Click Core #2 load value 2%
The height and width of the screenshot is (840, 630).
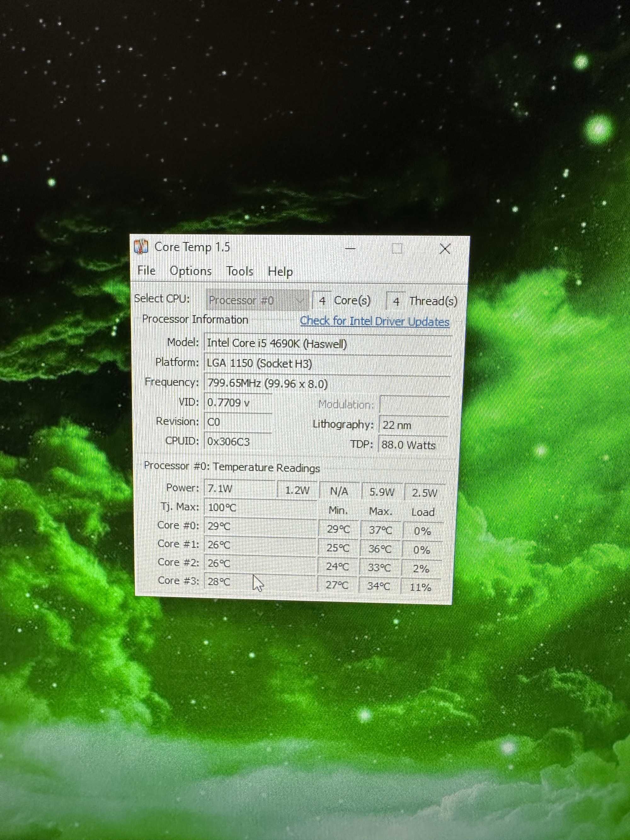tap(421, 569)
